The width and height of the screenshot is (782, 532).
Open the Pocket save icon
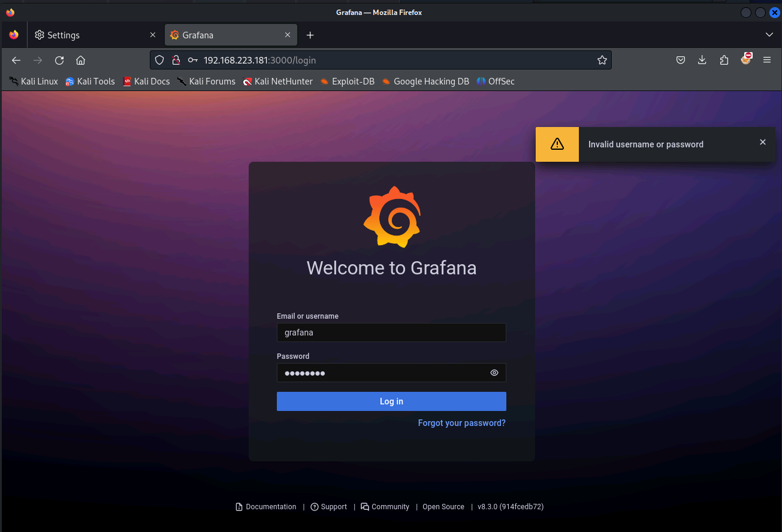tap(681, 60)
